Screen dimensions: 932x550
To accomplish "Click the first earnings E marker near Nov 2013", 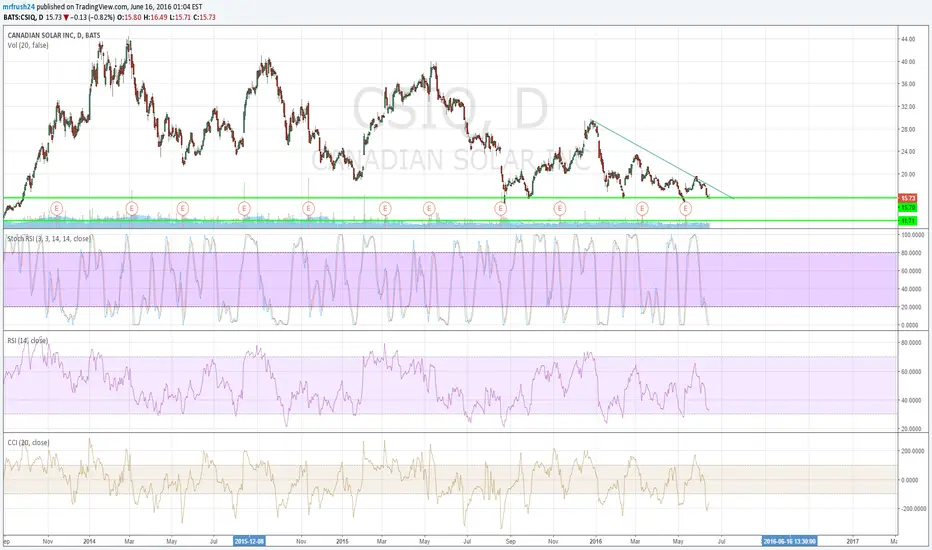I will pyautogui.click(x=56, y=208).
